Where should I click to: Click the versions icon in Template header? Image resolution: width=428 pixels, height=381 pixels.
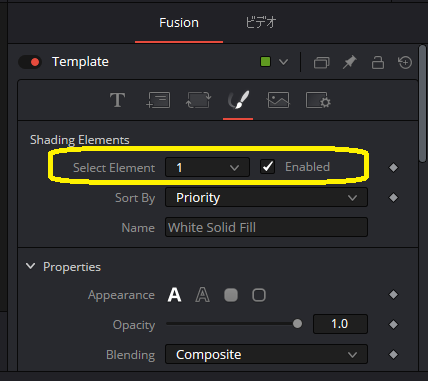(321, 62)
